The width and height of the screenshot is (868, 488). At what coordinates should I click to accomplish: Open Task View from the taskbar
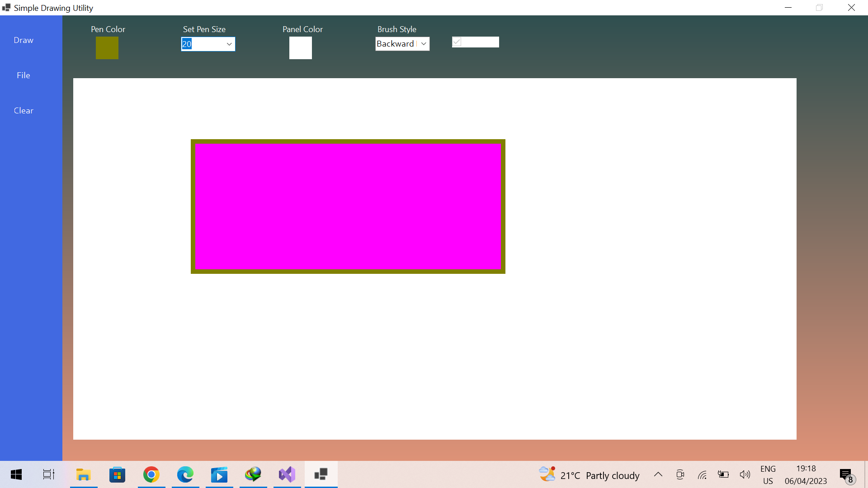coord(48,475)
